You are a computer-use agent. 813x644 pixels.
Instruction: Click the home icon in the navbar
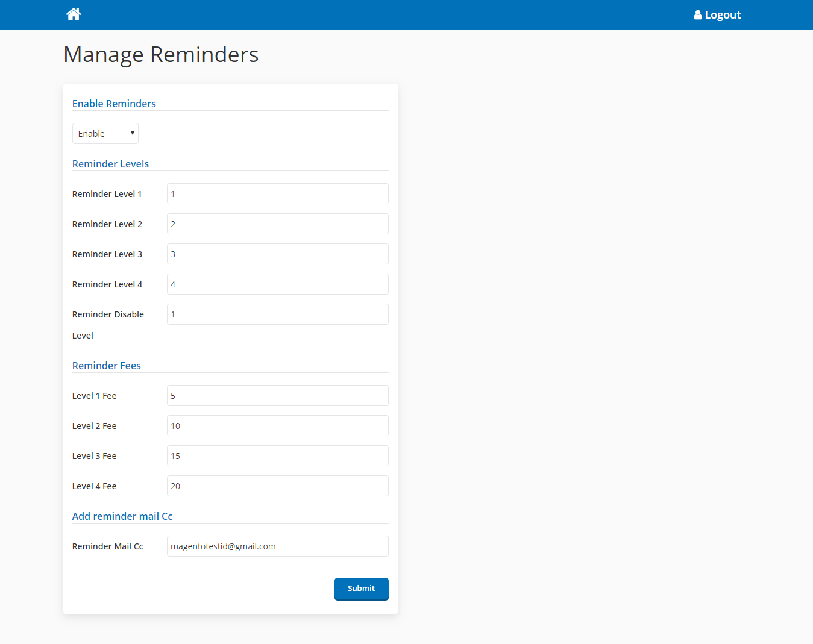pyautogui.click(x=74, y=14)
